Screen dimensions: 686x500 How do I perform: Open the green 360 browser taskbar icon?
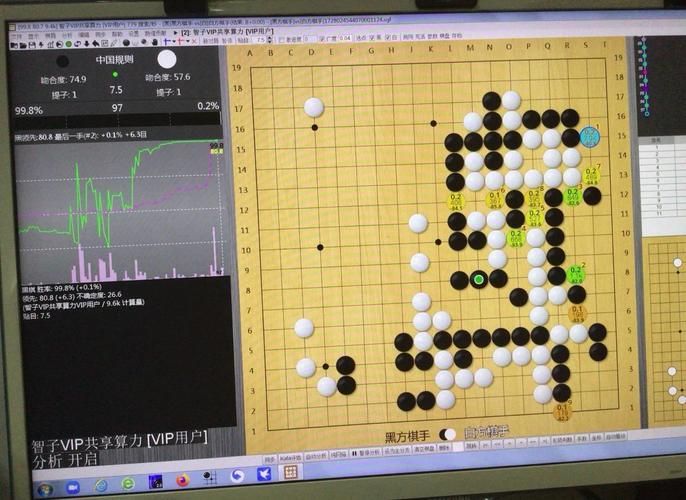pos(128,484)
